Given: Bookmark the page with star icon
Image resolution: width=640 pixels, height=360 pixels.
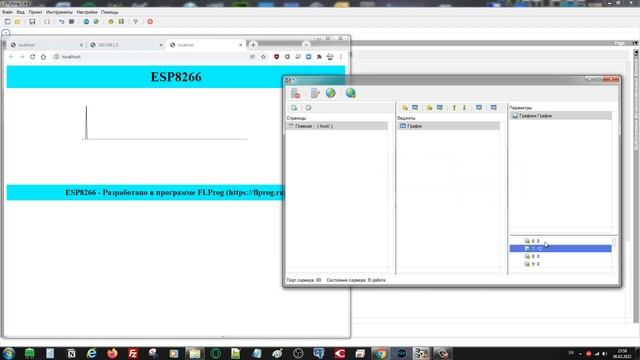Looking at the screenshot, I should (x=263, y=57).
